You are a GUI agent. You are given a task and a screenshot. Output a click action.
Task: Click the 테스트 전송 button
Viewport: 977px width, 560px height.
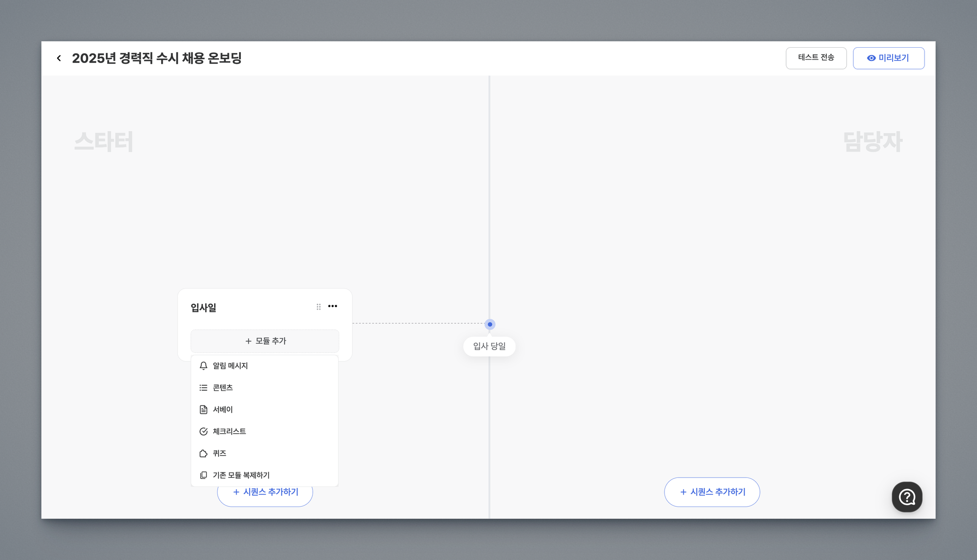point(816,58)
